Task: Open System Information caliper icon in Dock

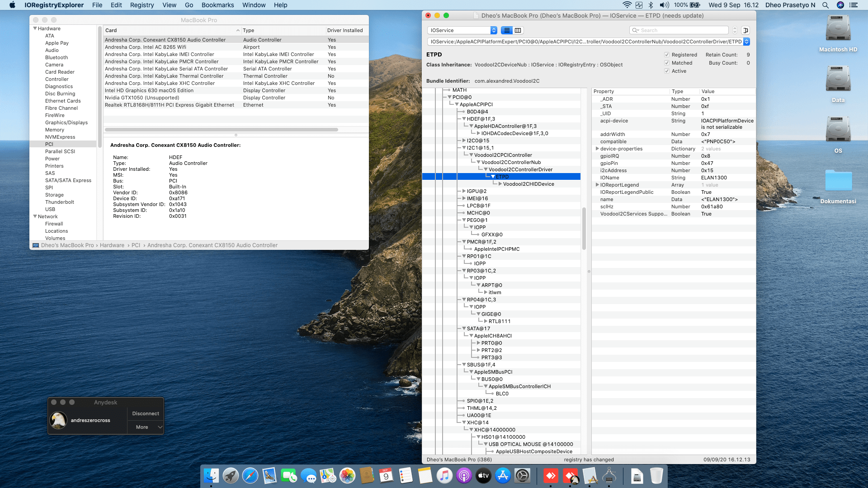Action: coord(609,475)
